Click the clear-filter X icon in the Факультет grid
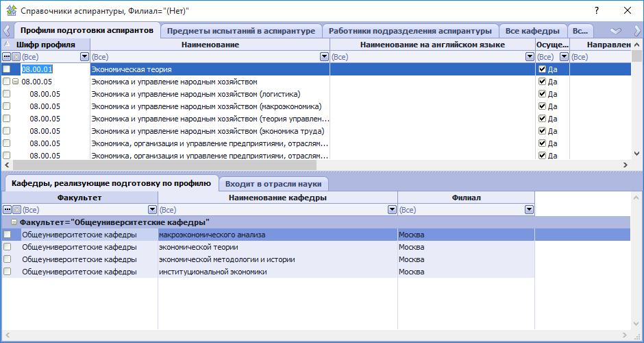 coord(16,210)
